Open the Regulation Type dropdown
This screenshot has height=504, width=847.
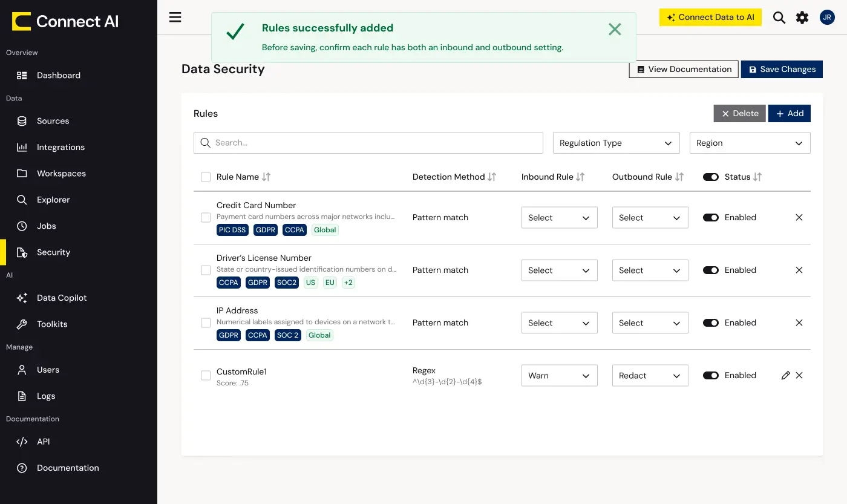616,143
